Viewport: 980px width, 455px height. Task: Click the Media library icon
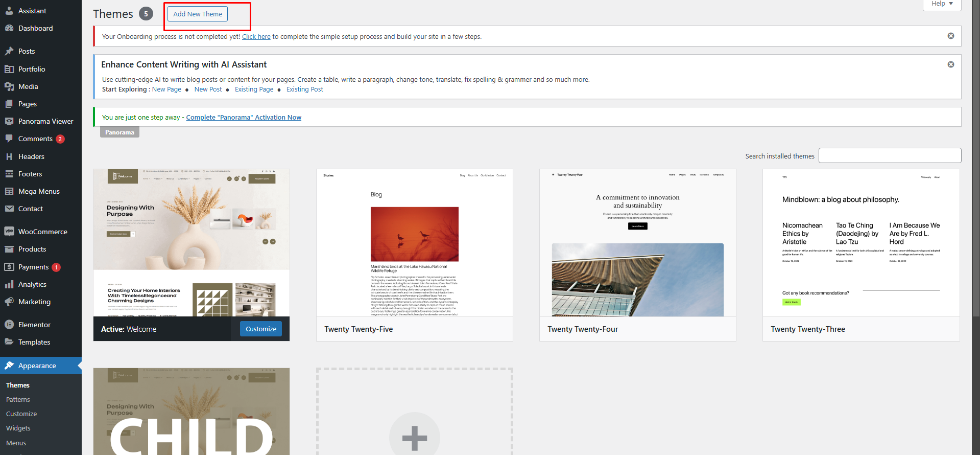9,86
